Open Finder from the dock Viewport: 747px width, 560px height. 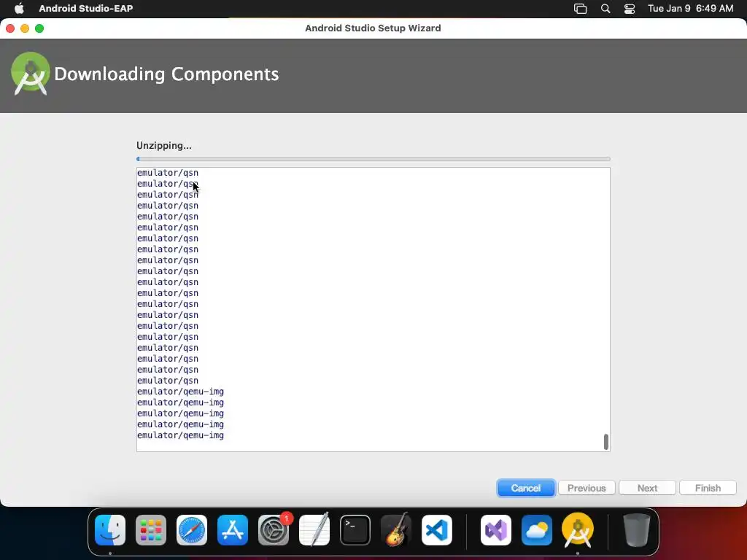click(110, 530)
